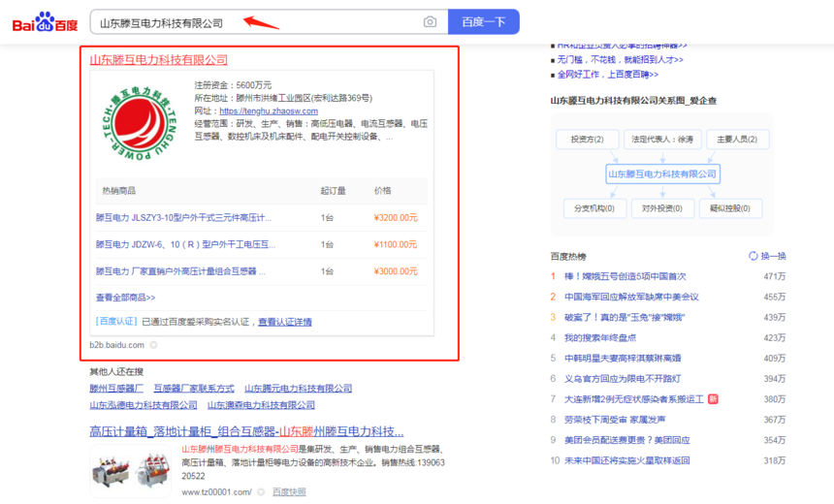Image resolution: width=834 pixels, height=504 pixels.
Task: Click the 投资方(2) node
Action: click(x=588, y=140)
